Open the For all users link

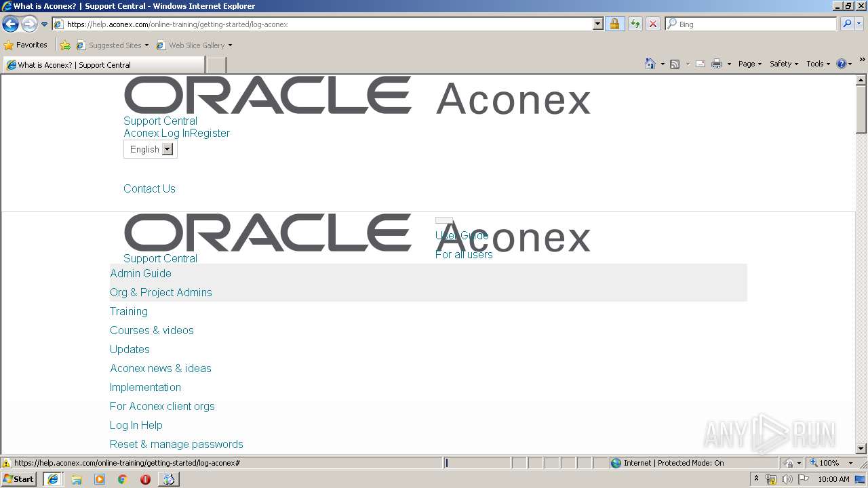click(x=464, y=254)
